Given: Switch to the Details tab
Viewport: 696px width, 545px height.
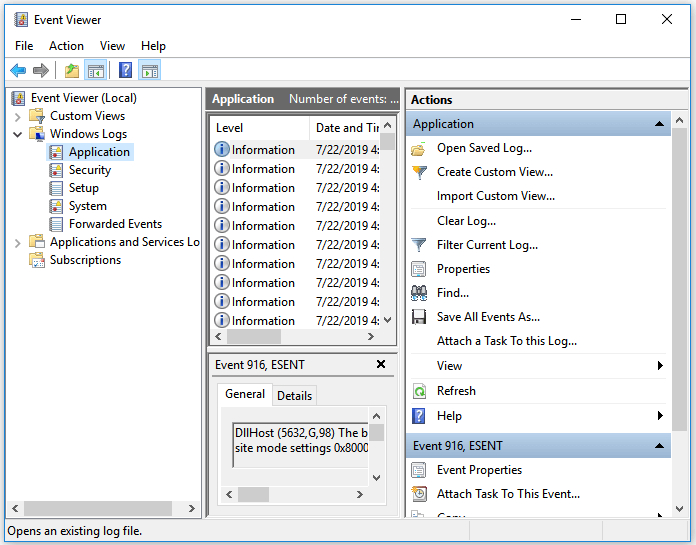Looking at the screenshot, I should pos(294,395).
